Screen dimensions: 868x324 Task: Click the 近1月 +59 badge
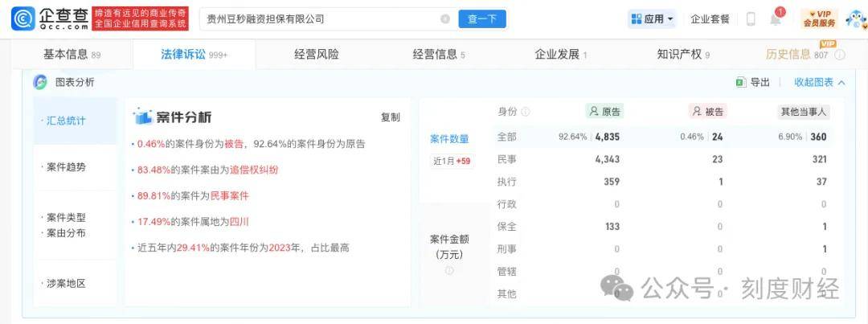pos(452,161)
